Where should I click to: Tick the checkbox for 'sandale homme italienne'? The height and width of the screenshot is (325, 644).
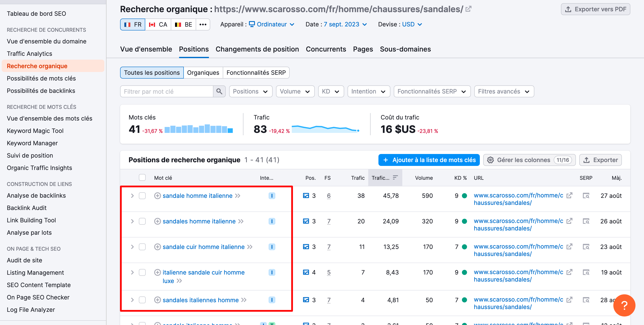point(142,196)
